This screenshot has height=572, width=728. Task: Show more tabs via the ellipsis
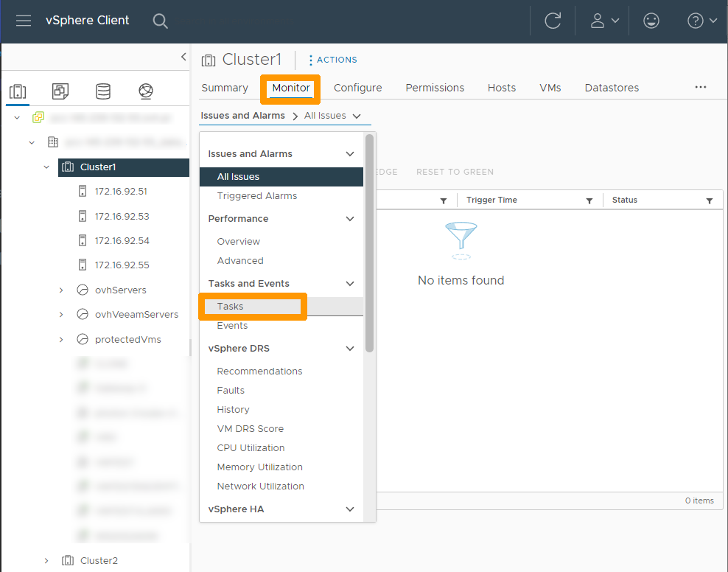click(x=701, y=87)
